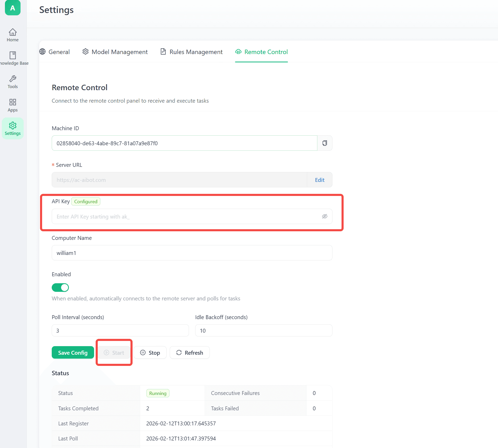The height and width of the screenshot is (448, 498).
Task: Open Tools from the sidebar
Action: [12, 82]
